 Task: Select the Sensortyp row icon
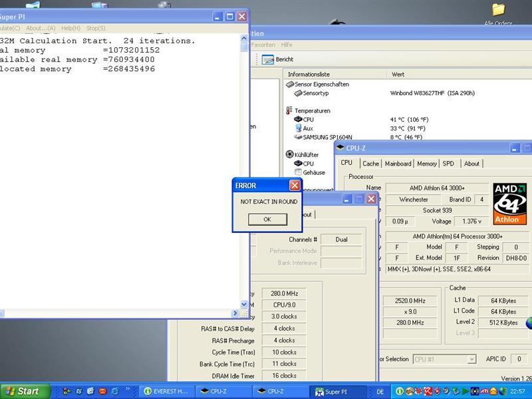298,93
